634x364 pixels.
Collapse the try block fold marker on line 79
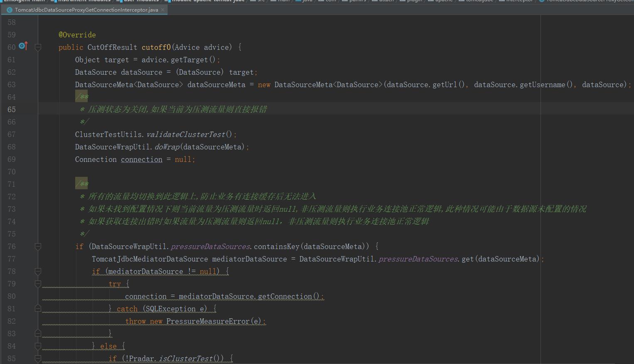tap(38, 284)
